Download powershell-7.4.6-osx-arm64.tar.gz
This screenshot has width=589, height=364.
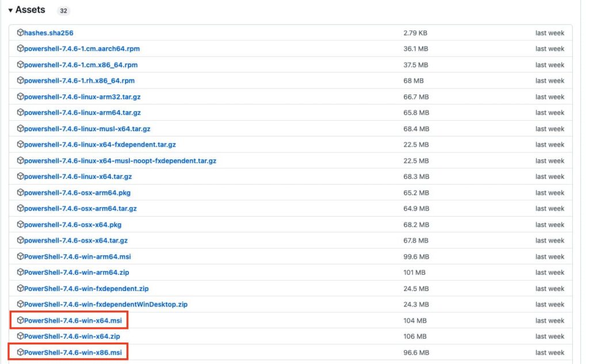point(81,209)
